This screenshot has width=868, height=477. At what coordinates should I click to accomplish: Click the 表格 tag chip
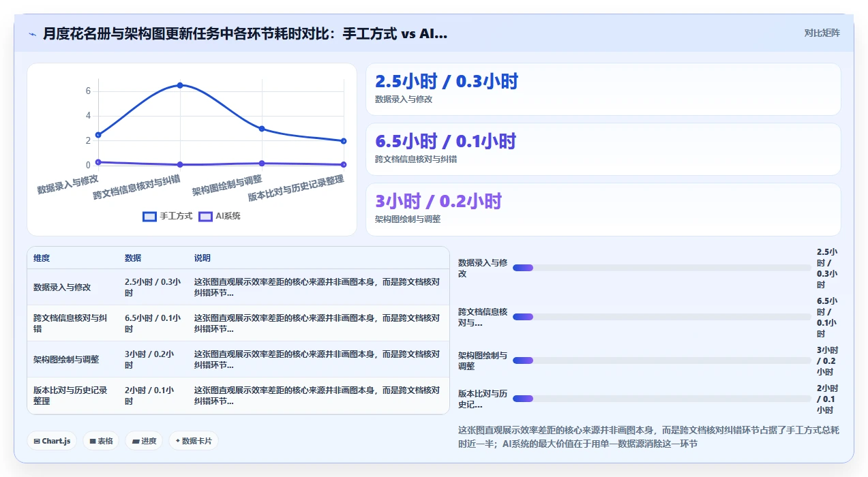pos(101,441)
